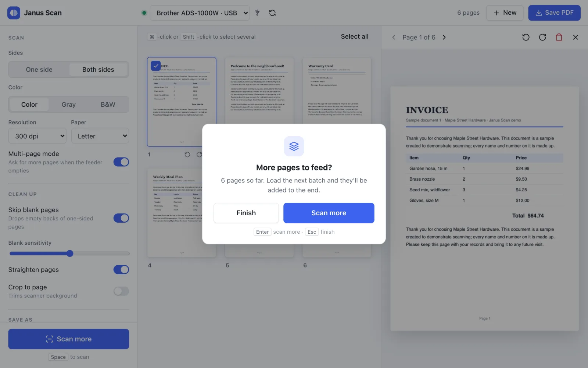Click Save PDF button

(x=554, y=13)
